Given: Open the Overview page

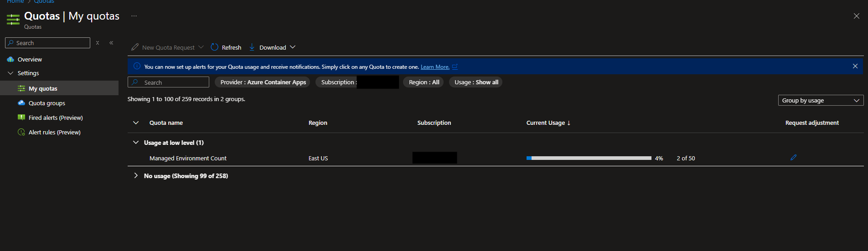Looking at the screenshot, I should click(x=30, y=60).
